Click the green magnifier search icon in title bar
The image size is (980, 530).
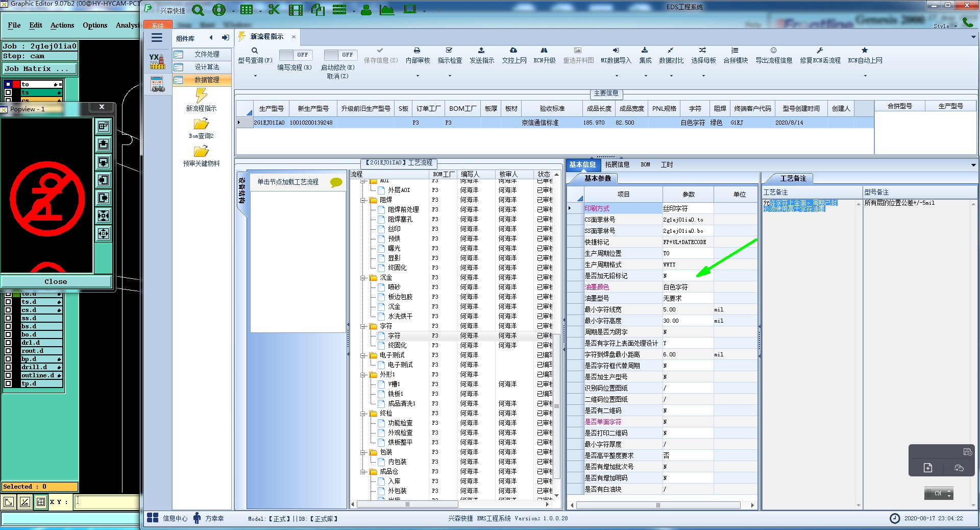point(198,10)
